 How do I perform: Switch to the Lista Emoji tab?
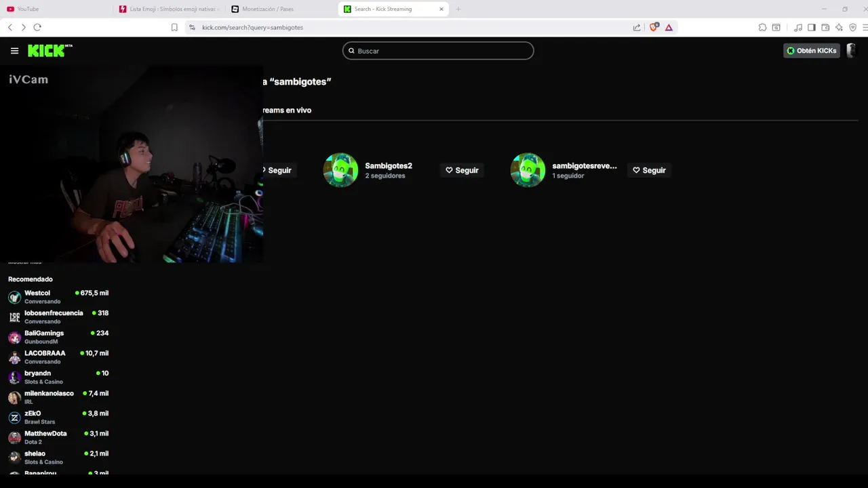pyautogui.click(x=170, y=9)
